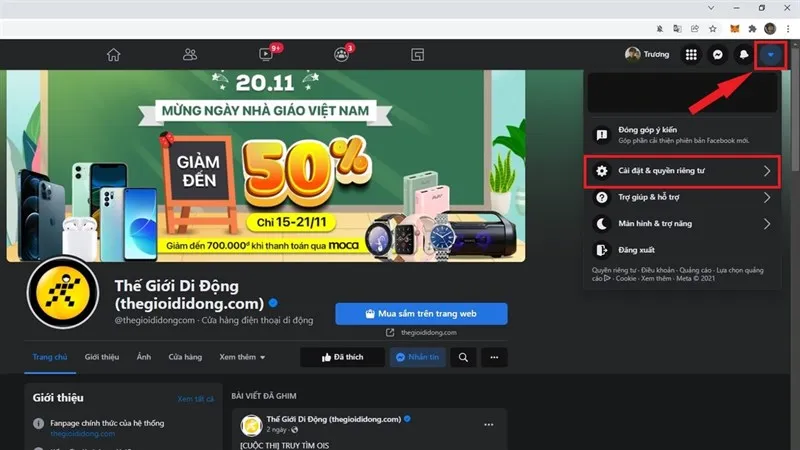The height and width of the screenshot is (450, 800).
Task: Click the Thế Giới Di Động profile picture
Action: pyautogui.click(x=63, y=293)
